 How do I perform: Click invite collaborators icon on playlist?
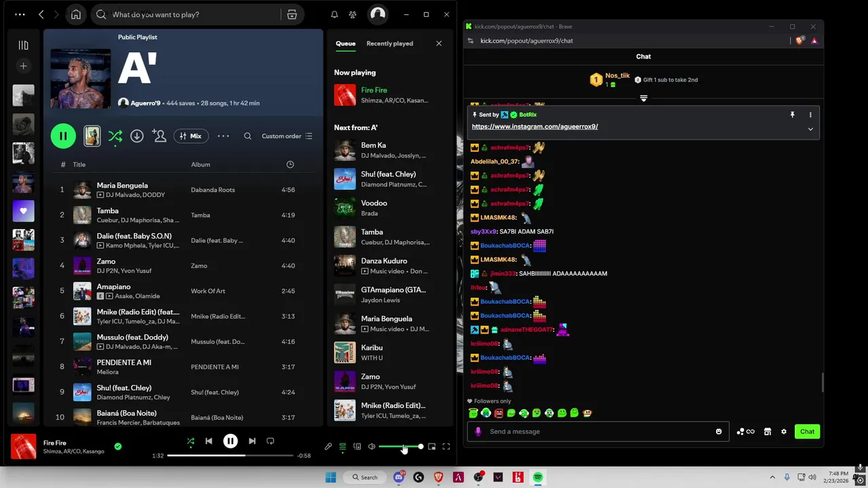click(x=159, y=136)
